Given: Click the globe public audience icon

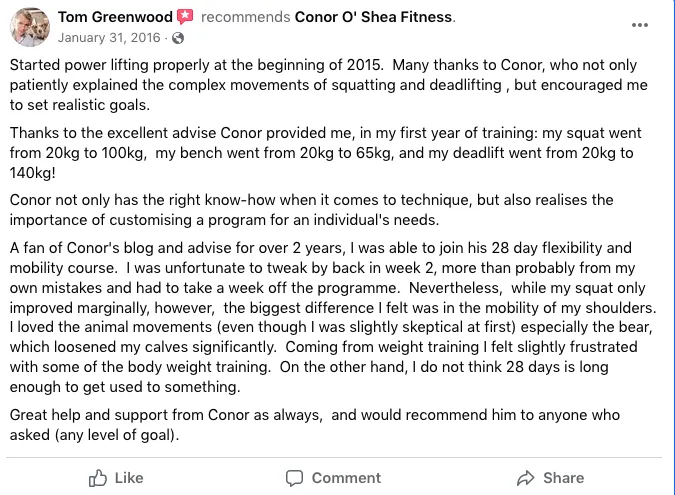Looking at the screenshot, I should coord(178,38).
